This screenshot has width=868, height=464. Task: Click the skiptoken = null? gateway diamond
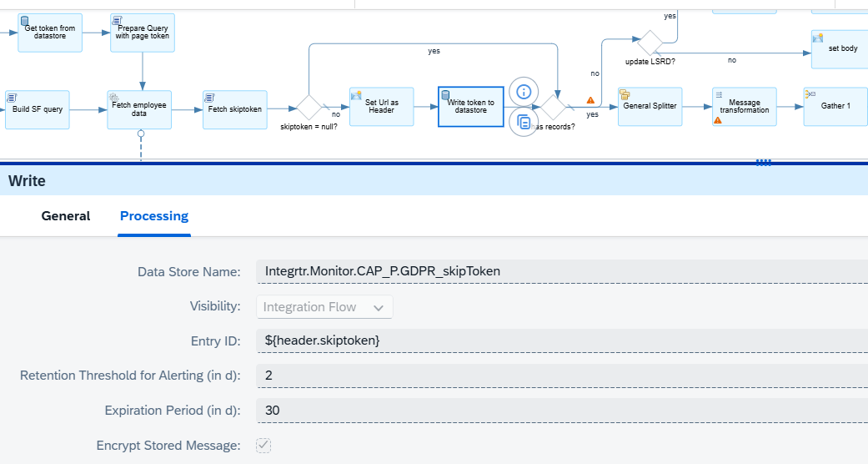tap(309, 108)
